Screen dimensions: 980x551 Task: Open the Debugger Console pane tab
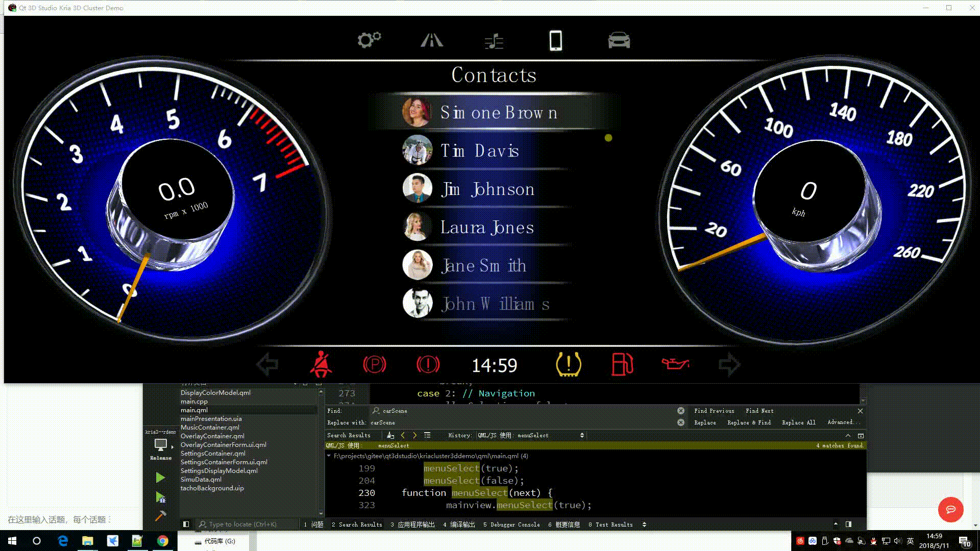pos(511,524)
